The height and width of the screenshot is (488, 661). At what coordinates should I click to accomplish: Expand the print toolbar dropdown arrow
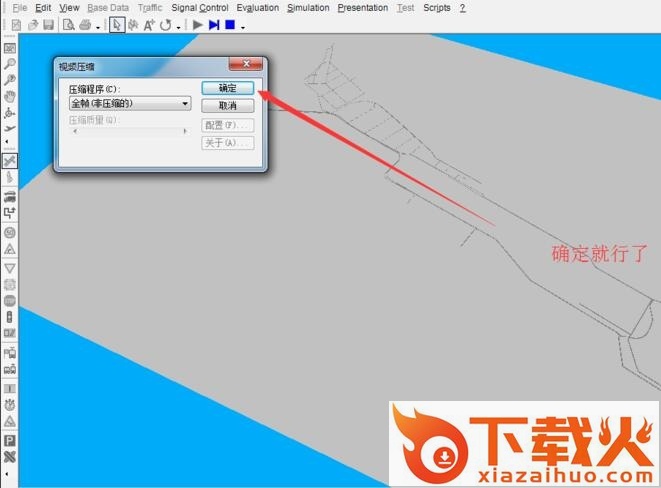point(98,28)
